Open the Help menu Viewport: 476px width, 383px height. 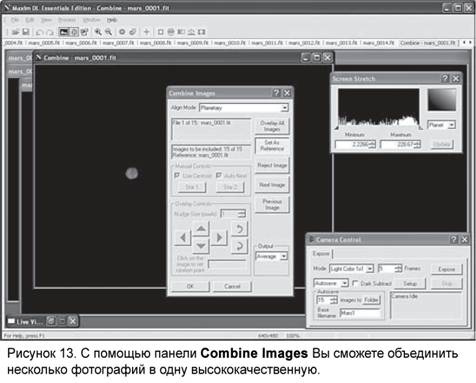[x=112, y=20]
